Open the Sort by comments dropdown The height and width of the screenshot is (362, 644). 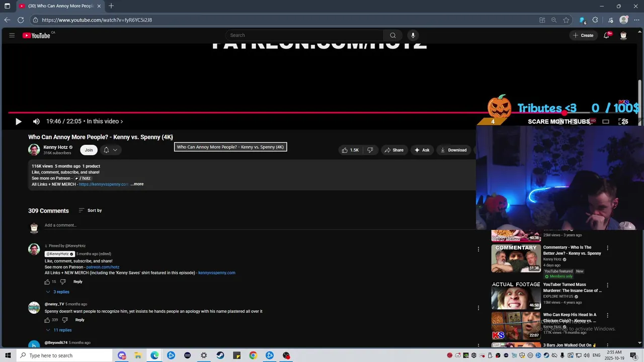(x=90, y=210)
